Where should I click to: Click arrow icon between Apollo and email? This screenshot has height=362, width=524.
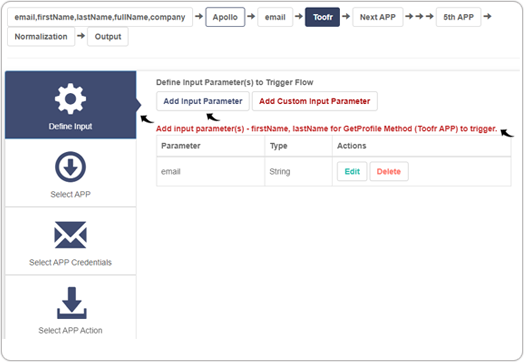point(251,16)
